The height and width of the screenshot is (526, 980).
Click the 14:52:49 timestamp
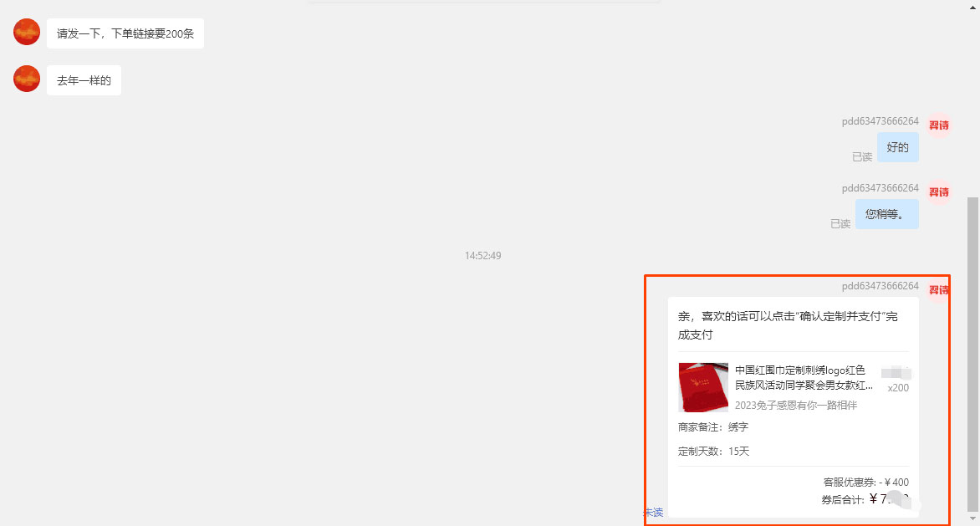483,255
